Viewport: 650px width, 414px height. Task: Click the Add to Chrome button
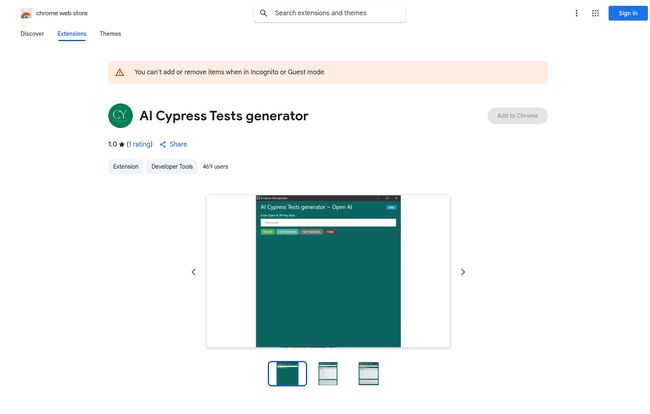coord(517,116)
